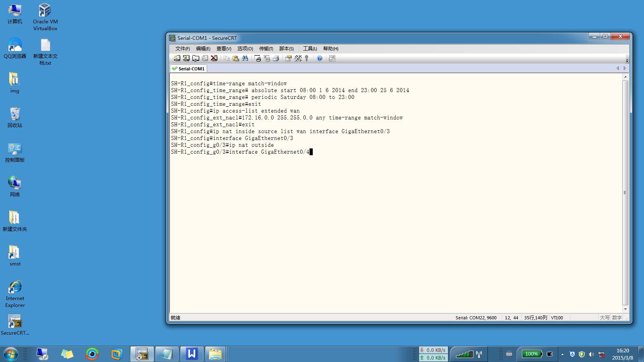Select the 网络 desktop icon
Viewport: 644px width, 362px height.
[x=15, y=187]
